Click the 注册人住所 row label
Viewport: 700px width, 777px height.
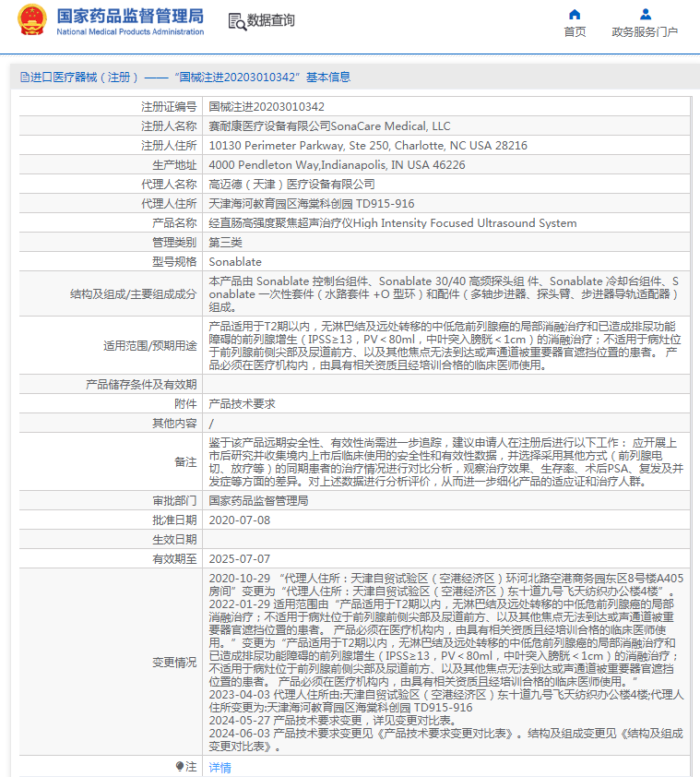[x=169, y=145]
